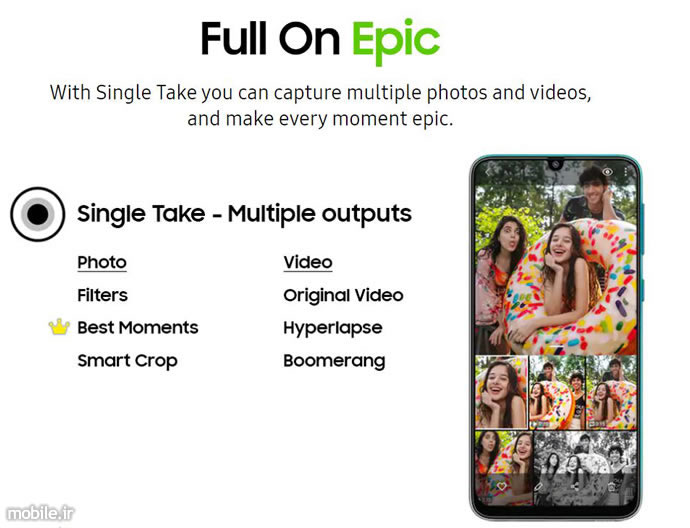Click the Single Take shutter circle icon
This screenshot has height=528, width=690.
tap(38, 214)
